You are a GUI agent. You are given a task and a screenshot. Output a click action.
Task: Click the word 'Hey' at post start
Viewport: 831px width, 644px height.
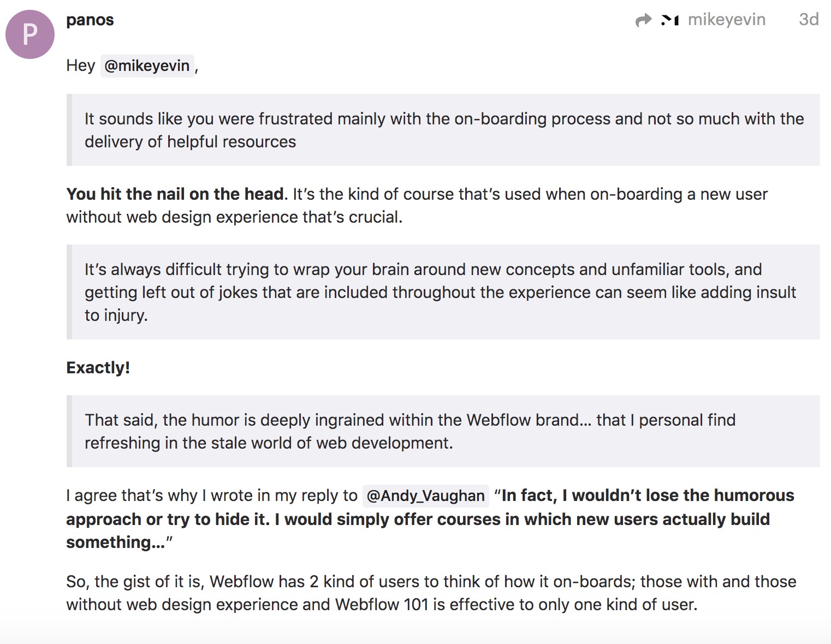point(80,65)
